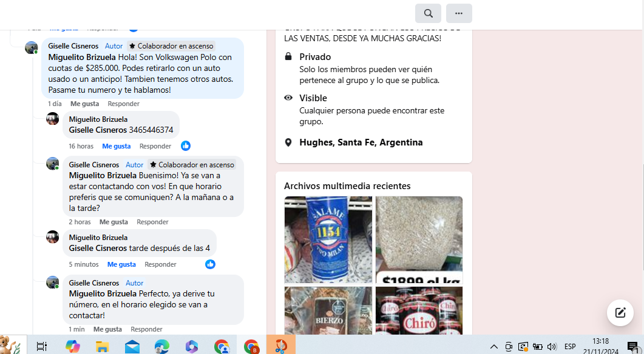The image size is (644, 354).
Task: Click the like reaction icon on 'tarde después de las 4'
Action: pyautogui.click(x=210, y=264)
